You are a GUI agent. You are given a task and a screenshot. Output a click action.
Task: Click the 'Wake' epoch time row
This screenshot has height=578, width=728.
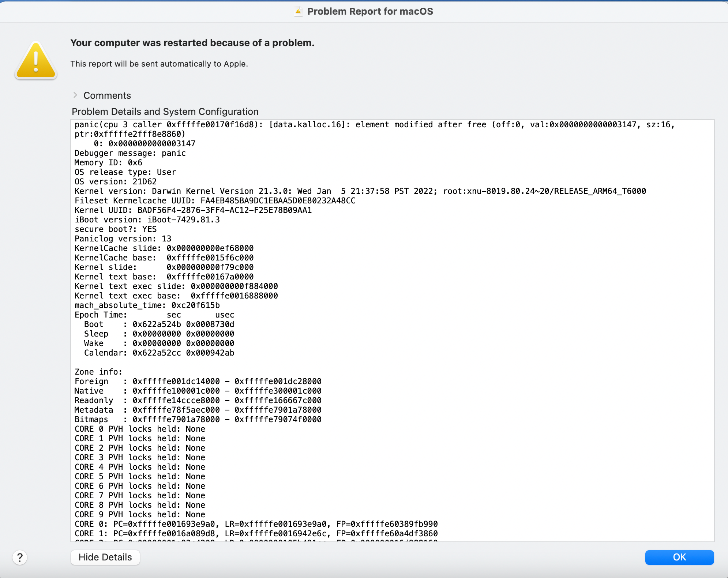pos(159,344)
